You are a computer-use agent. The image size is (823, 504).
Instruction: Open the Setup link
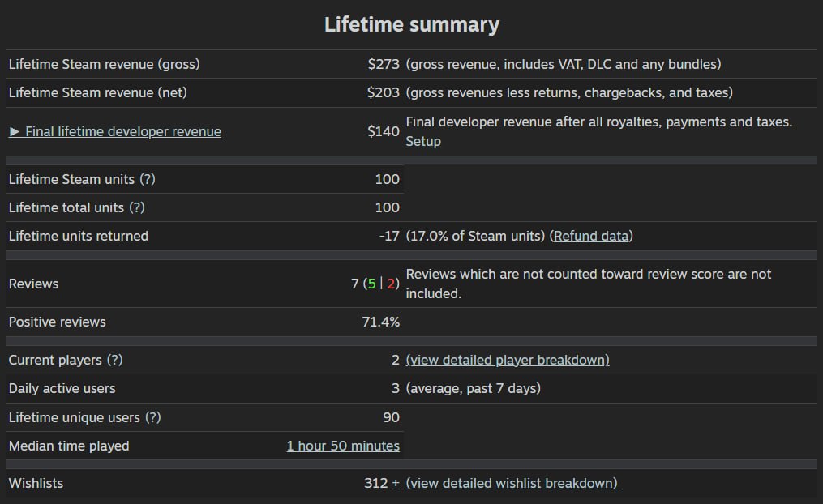click(423, 141)
